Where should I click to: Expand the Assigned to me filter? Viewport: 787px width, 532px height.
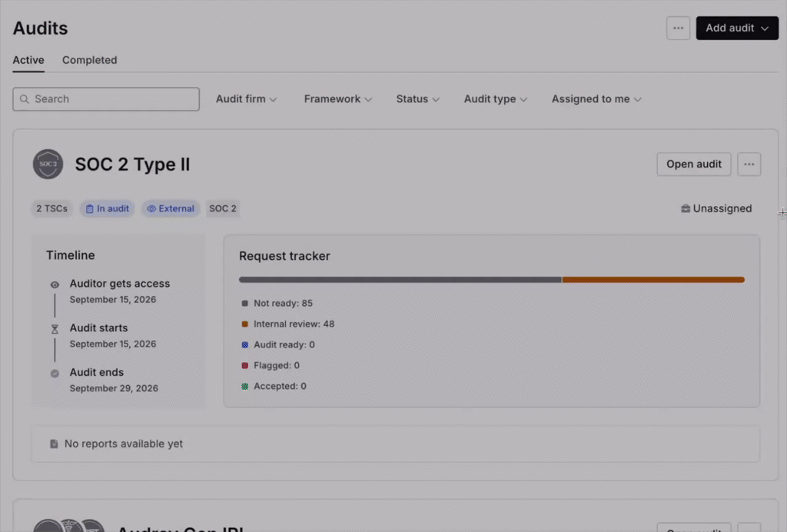pos(596,99)
